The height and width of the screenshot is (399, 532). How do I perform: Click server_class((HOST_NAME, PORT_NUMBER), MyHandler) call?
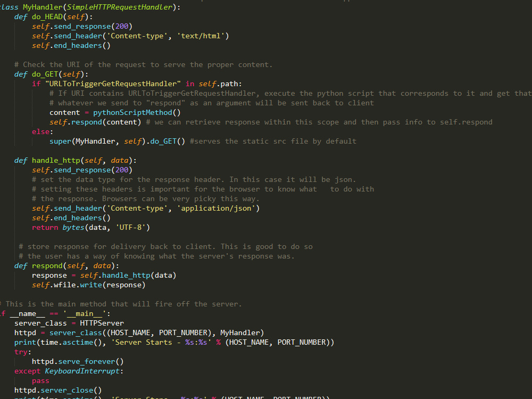[x=157, y=333]
